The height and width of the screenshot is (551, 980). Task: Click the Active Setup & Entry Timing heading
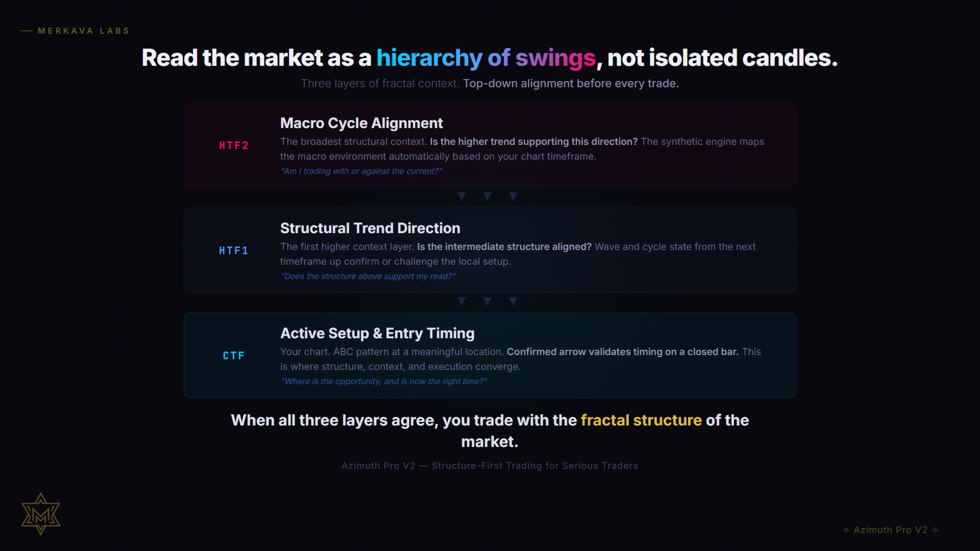[377, 333]
